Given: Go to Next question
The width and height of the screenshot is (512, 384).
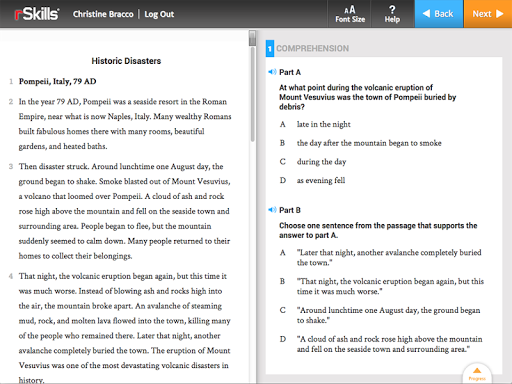Looking at the screenshot, I should 488,14.
